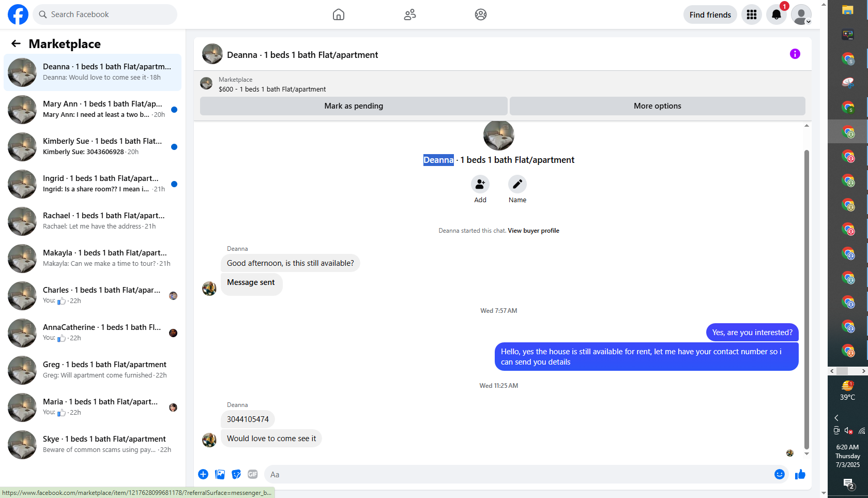Click the Facebook logo
868x498 pixels.
coord(18,14)
